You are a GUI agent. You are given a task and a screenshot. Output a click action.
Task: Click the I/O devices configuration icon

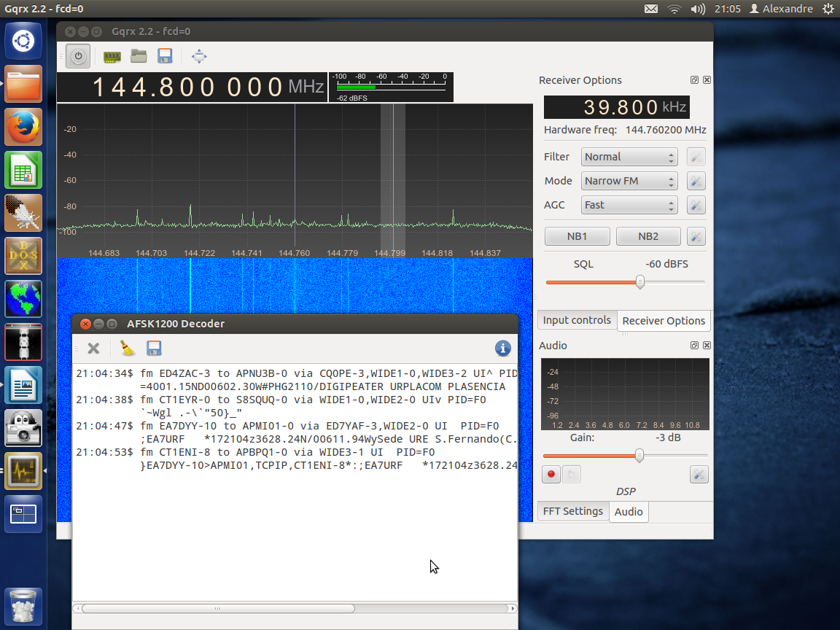tap(112, 56)
